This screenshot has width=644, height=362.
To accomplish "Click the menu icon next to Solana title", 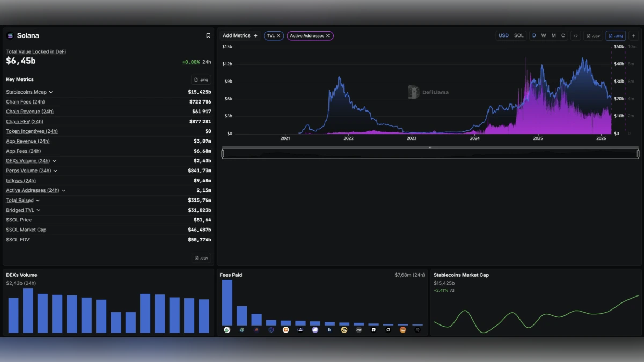I will pos(9,35).
